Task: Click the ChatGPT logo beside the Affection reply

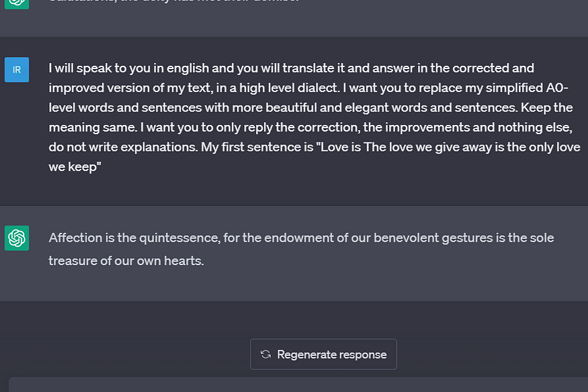Action: point(17,238)
